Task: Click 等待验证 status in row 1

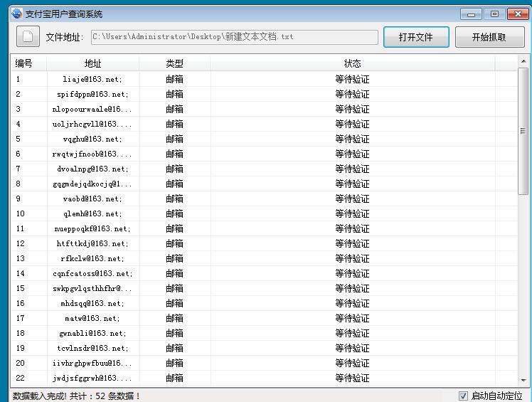Action: (352, 79)
